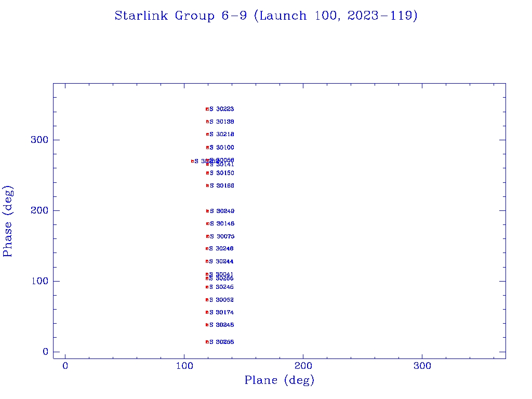Click the 'Phase (deg)' axis title
532x399 pixels.
(x=7, y=221)
